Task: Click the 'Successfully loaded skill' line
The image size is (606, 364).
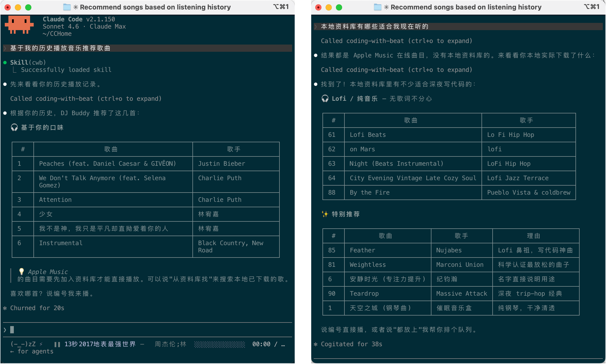Action: coord(66,70)
